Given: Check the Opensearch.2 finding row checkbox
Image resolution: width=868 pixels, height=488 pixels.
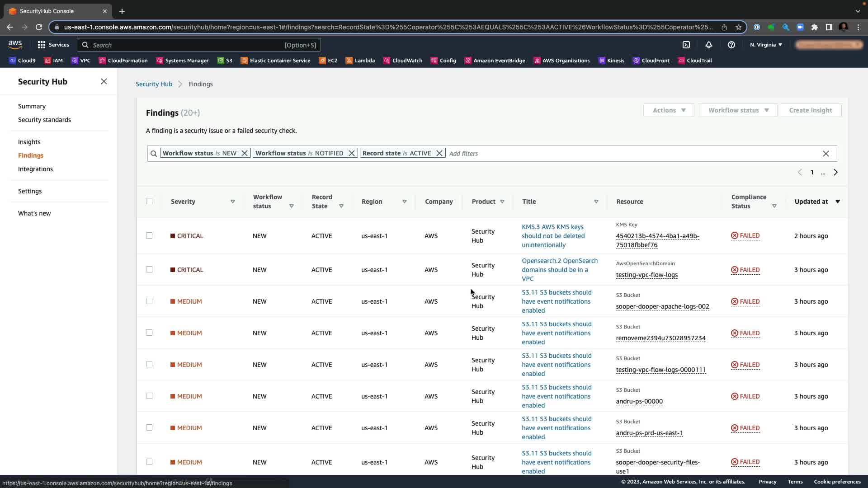Looking at the screenshot, I should [x=149, y=269].
